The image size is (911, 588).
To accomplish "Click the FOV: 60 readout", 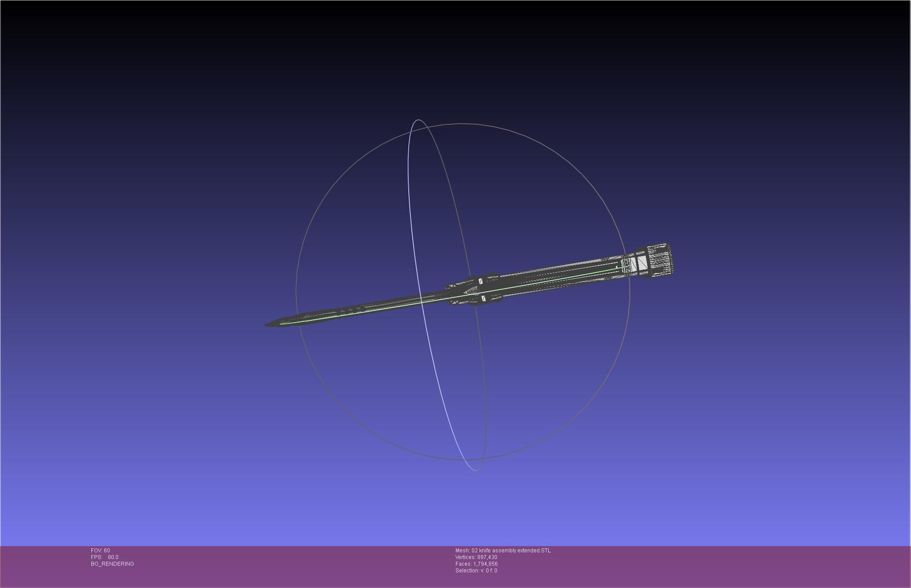I will pyautogui.click(x=100, y=551).
